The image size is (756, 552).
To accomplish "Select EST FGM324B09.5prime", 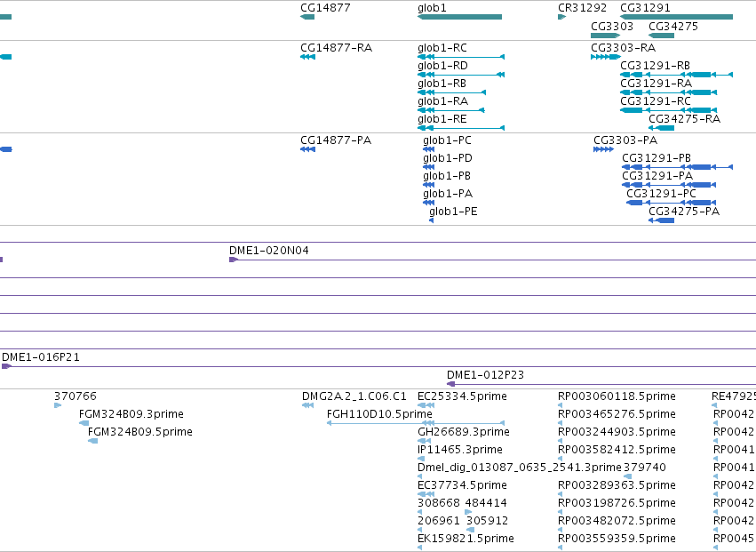I will [139, 432].
